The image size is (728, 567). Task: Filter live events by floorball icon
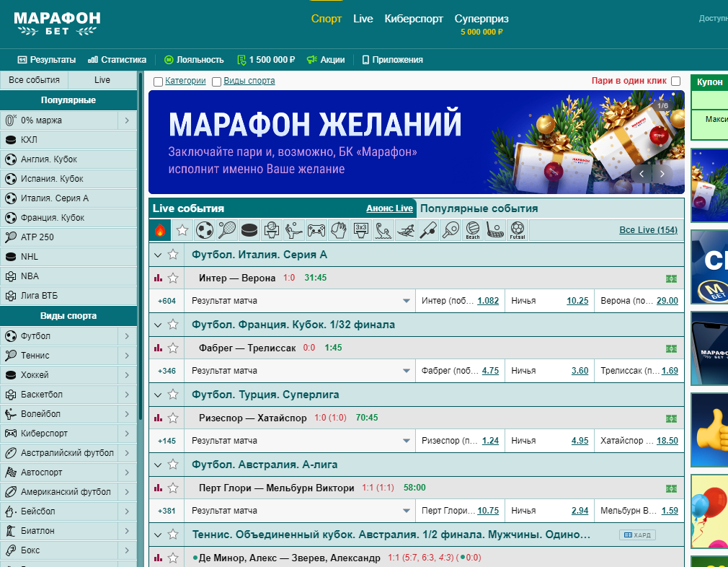494,230
